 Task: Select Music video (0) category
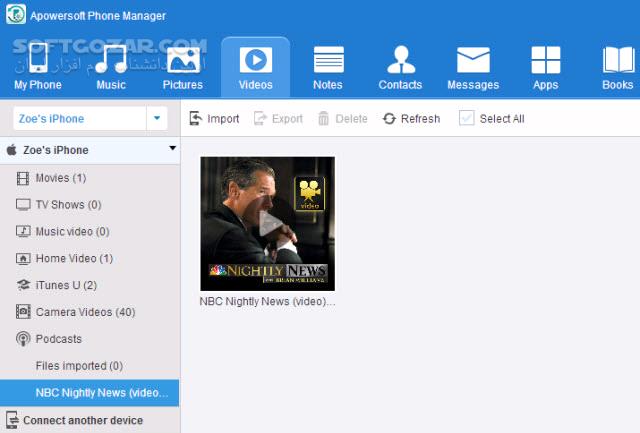coord(90,231)
